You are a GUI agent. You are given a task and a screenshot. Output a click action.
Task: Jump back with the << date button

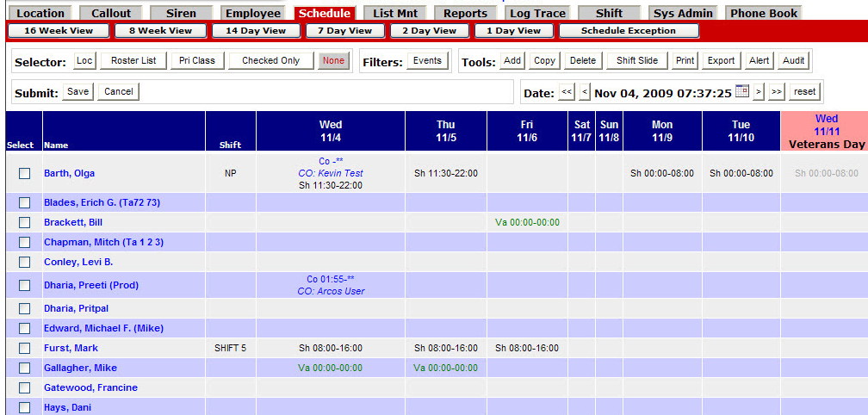[567, 92]
